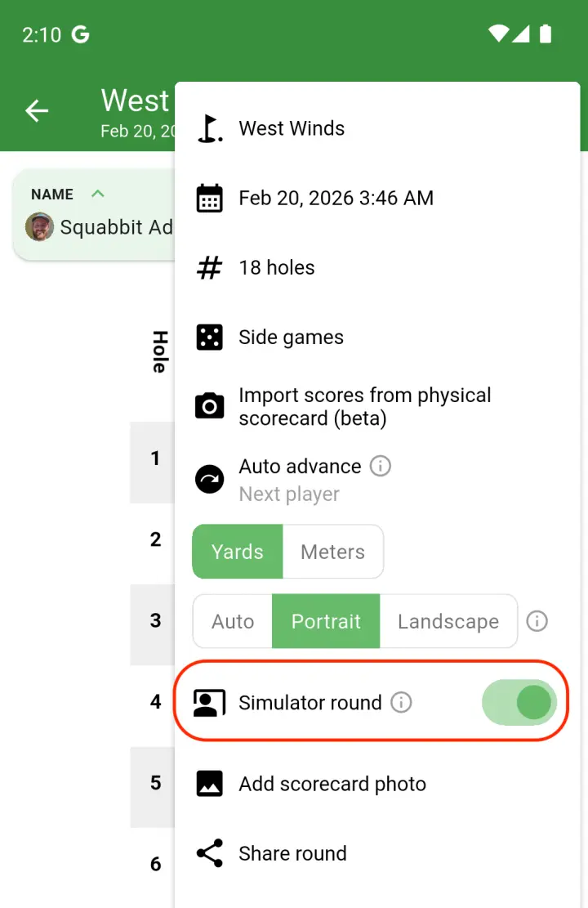Select the Simulator round person icon
The height and width of the screenshot is (908, 588).
[x=210, y=702]
